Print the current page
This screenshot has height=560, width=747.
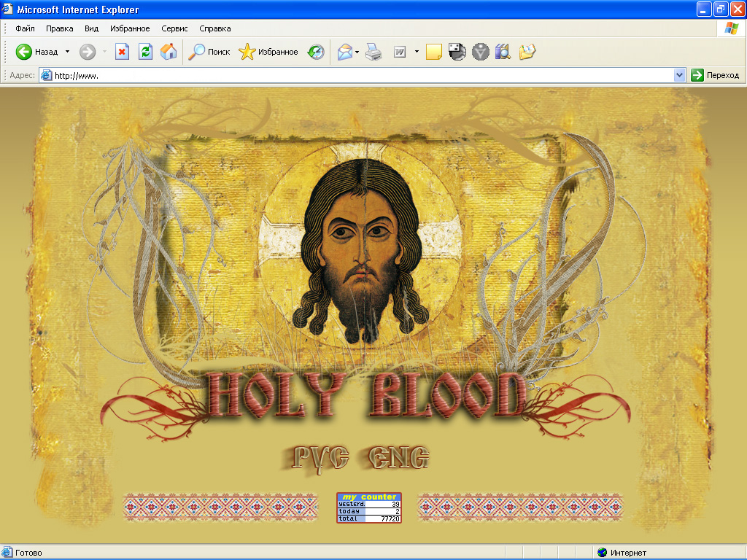pos(373,52)
